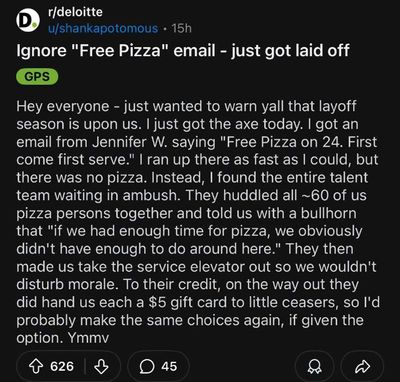The width and height of the screenshot is (400, 382).
Task: Open u/shankapotomous user profile
Action: (x=102, y=28)
